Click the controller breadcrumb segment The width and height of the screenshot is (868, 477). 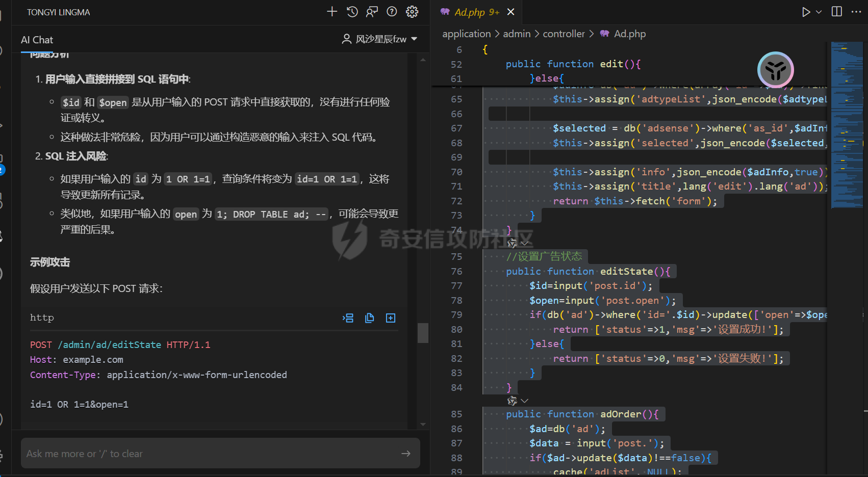point(564,34)
